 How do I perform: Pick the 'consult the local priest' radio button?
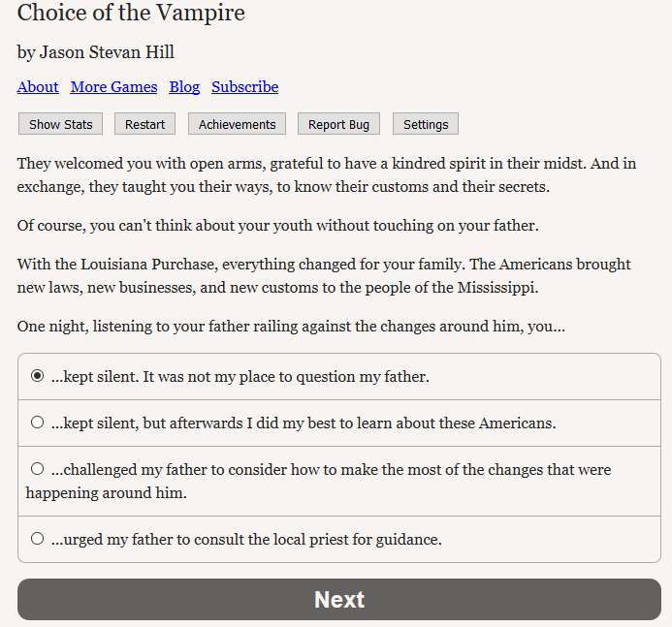tap(37, 539)
